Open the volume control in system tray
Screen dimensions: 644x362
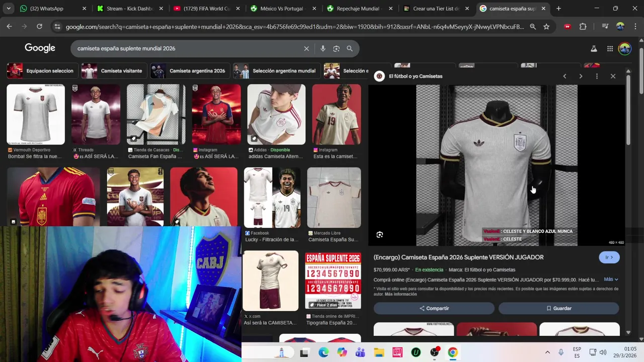tap(603, 352)
